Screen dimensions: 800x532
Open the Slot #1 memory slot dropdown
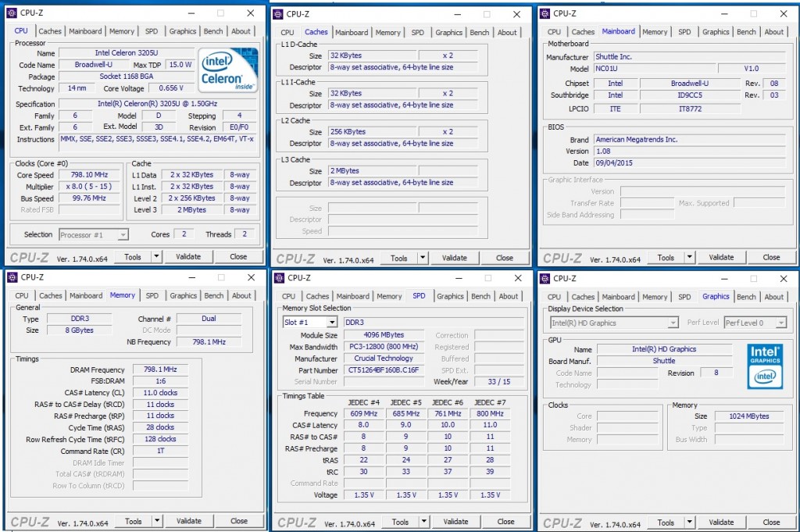tap(309, 322)
